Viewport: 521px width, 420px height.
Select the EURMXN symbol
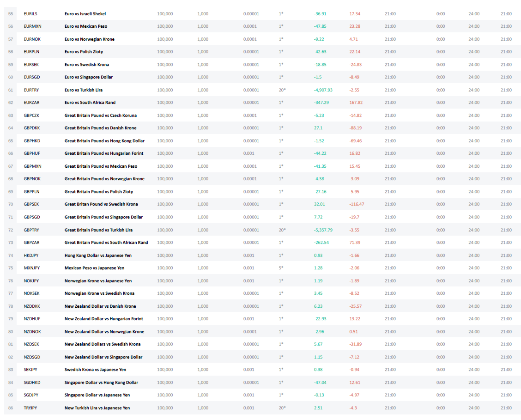tap(32, 26)
